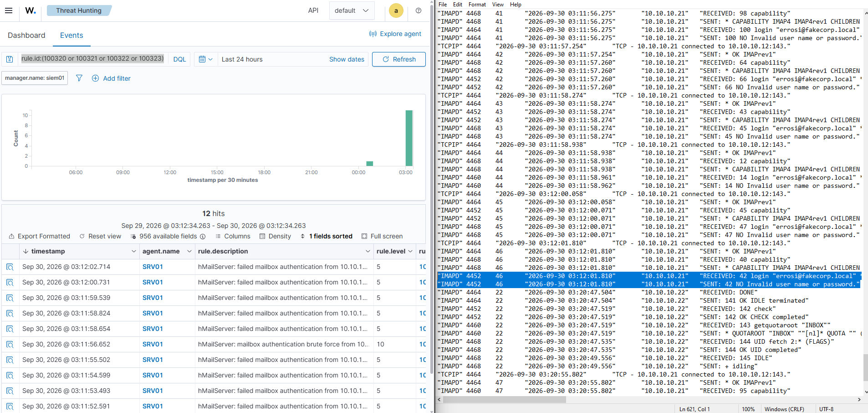Open Notepad Format menu

pos(477,4)
